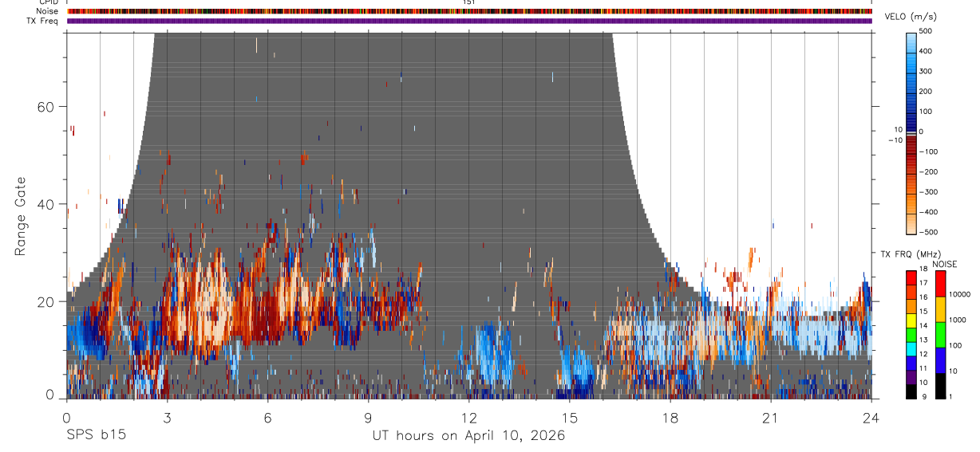Click the '3' hour tick on the x-axis
This screenshot has width=980, height=452.
click(168, 417)
